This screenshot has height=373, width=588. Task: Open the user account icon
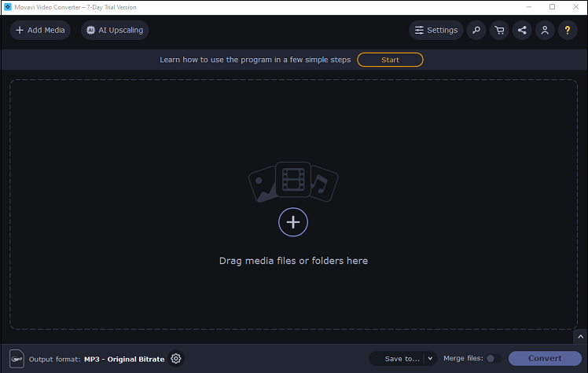click(x=545, y=30)
